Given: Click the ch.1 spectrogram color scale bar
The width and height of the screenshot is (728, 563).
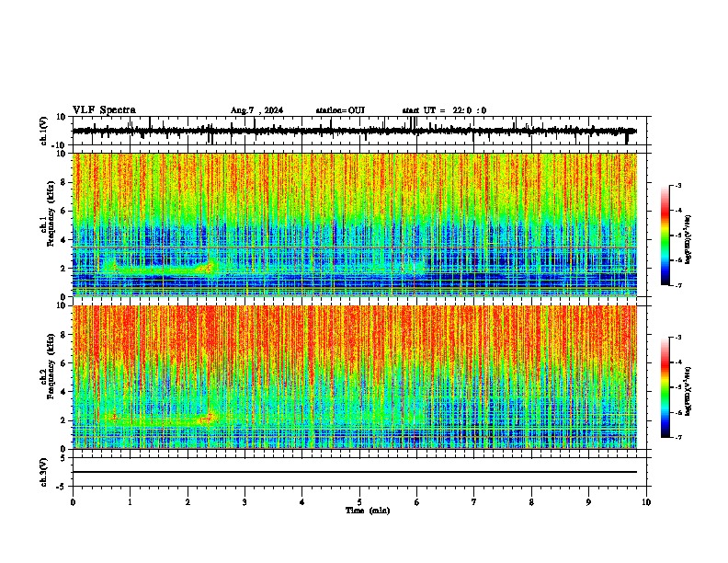Looking at the screenshot, I should tap(665, 236).
